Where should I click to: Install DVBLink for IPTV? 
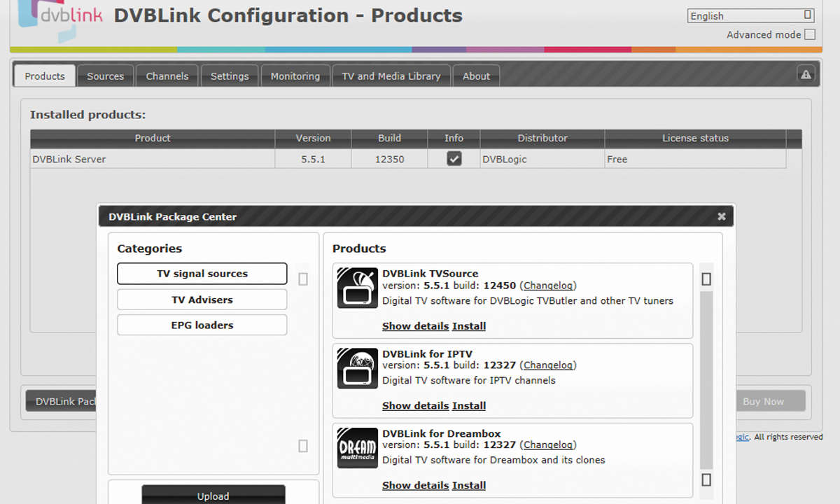point(468,406)
